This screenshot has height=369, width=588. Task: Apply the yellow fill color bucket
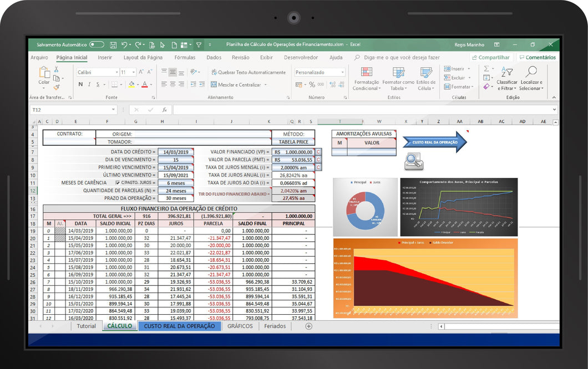131,85
